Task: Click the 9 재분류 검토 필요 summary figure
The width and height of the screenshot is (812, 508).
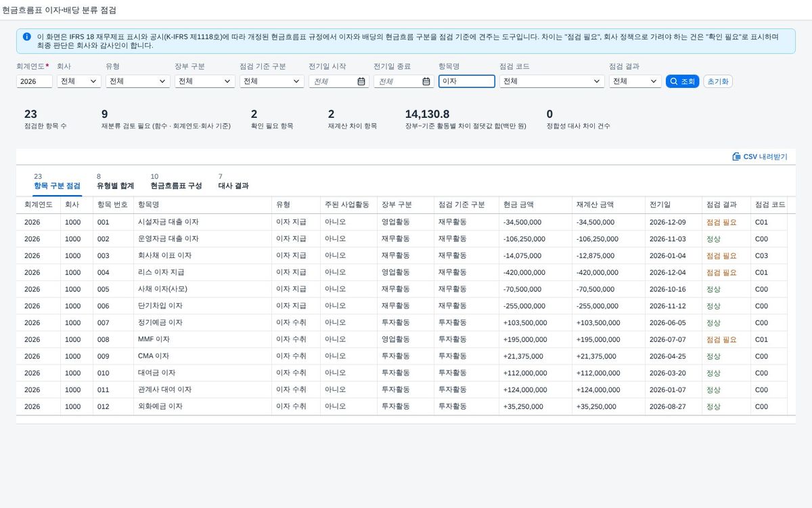Action: pyautogui.click(x=105, y=114)
